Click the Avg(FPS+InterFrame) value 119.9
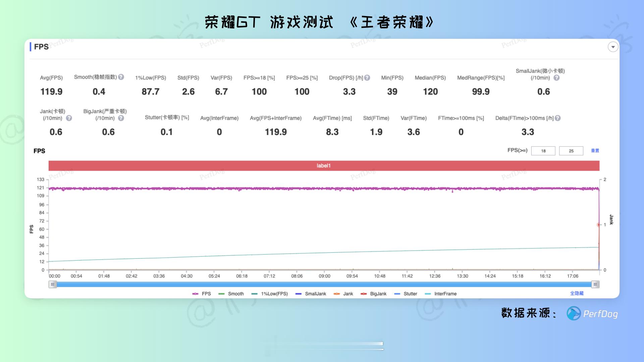Viewport: 644px width, 362px height. tap(276, 132)
